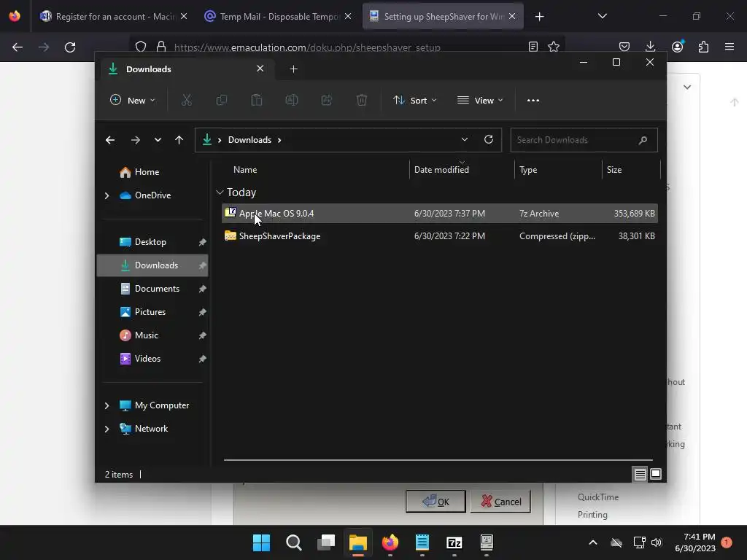Open SheepShaver Mac icon on taskbar

click(x=487, y=542)
